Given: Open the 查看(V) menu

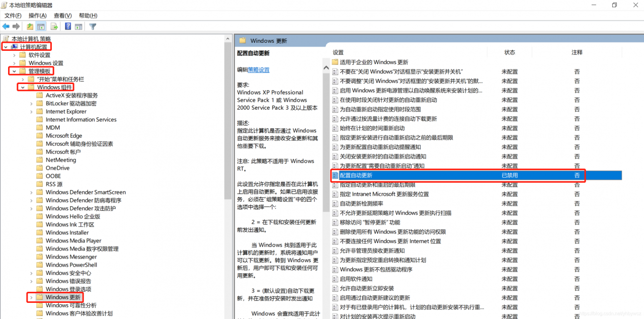Looking at the screenshot, I should (63, 16).
